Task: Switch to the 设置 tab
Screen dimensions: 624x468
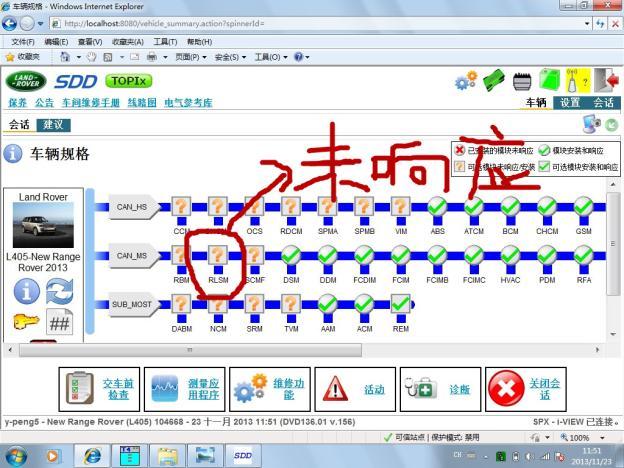Action: [570, 102]
